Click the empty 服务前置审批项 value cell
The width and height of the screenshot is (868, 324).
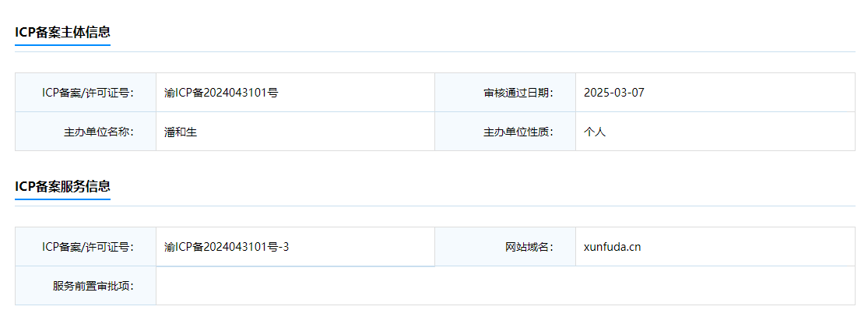coord(505,286)
